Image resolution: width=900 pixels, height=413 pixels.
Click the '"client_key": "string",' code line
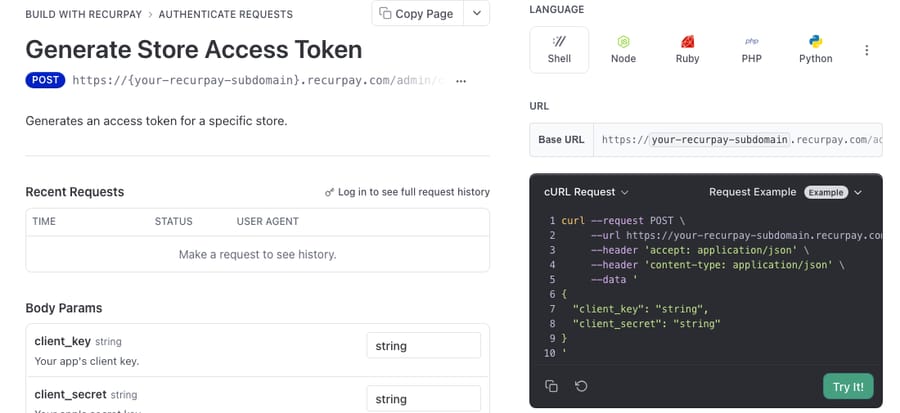(x=641, y=309)
